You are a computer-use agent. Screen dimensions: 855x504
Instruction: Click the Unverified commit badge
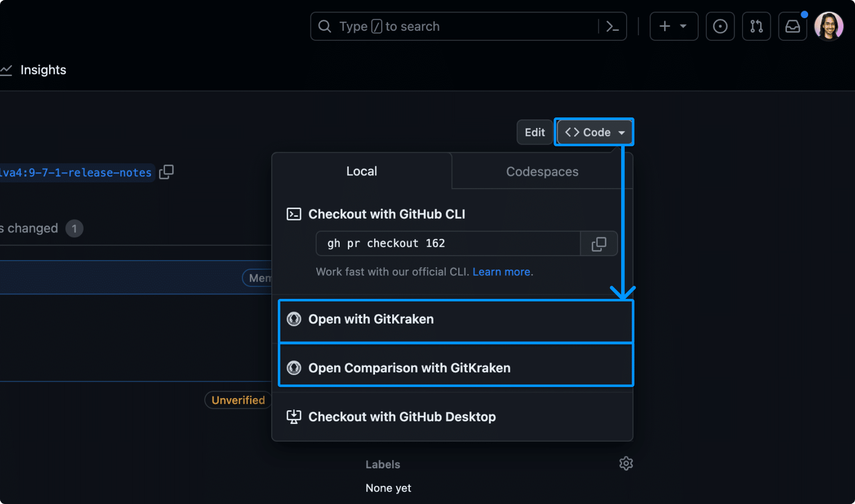point(237,400)
